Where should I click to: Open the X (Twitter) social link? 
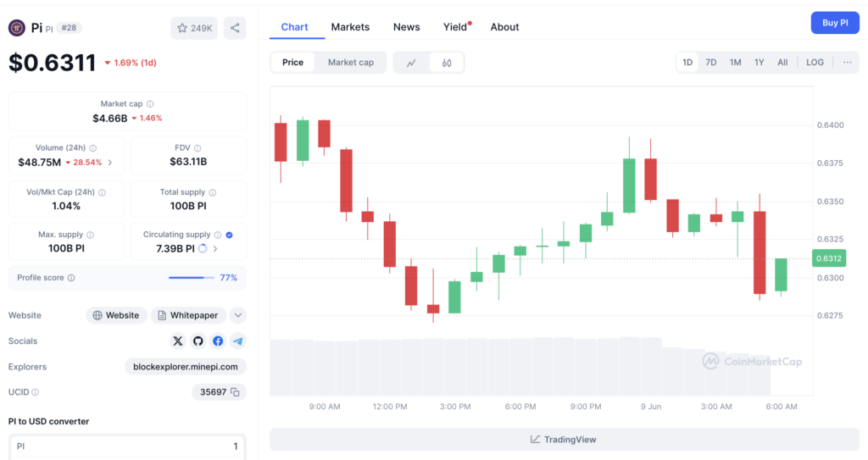coord(178,341)
